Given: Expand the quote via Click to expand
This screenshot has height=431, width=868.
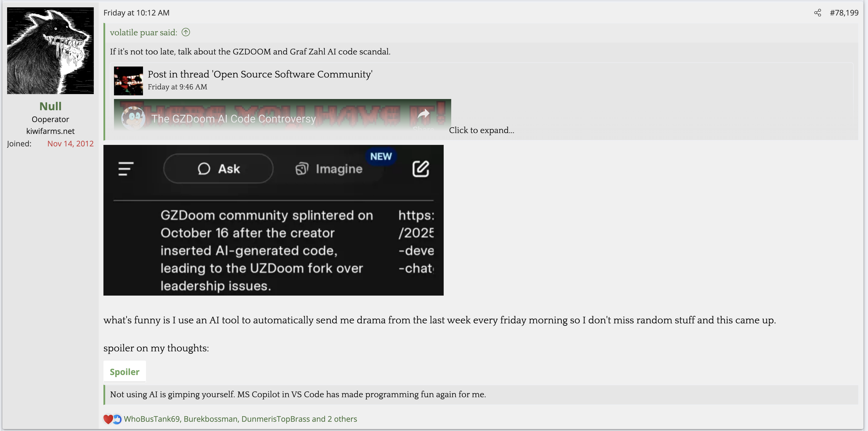Looking at the screenshot, I should click(x=481, y=130).
